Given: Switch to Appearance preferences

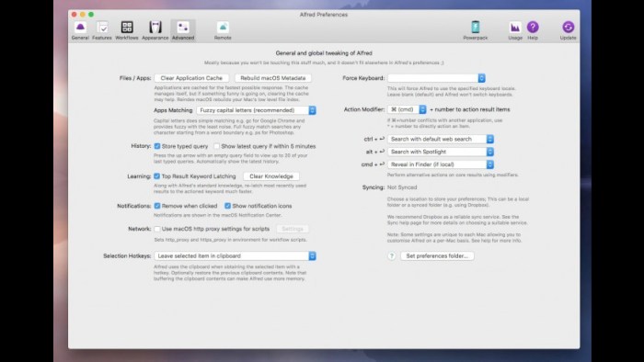Looking at the screenshot, I should pos(155,30).
